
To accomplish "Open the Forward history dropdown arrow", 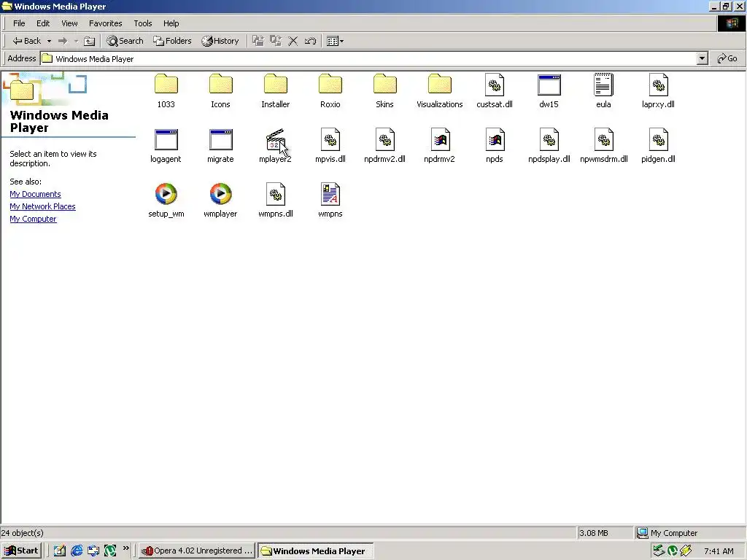I will 76,42.
